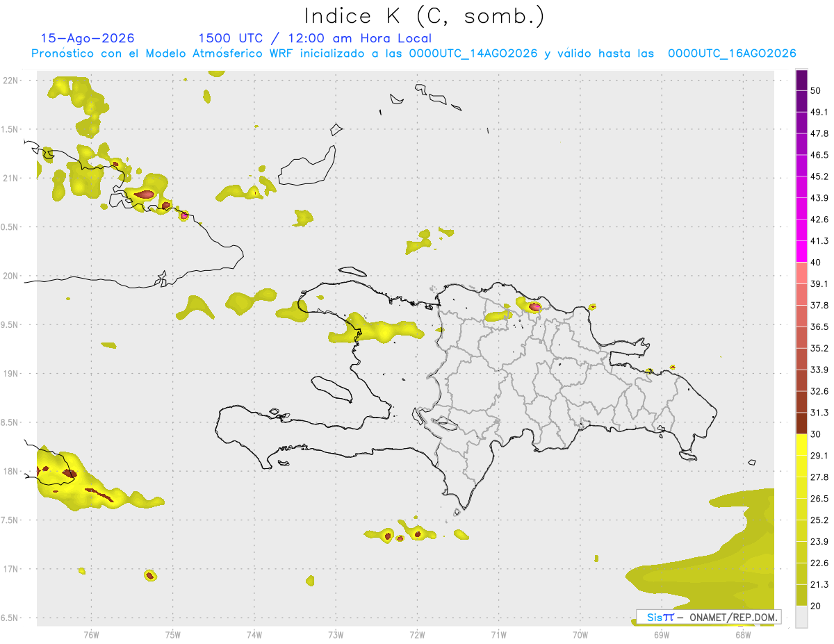Click the colorbar value "21.3"

click(x=819, y=584)
